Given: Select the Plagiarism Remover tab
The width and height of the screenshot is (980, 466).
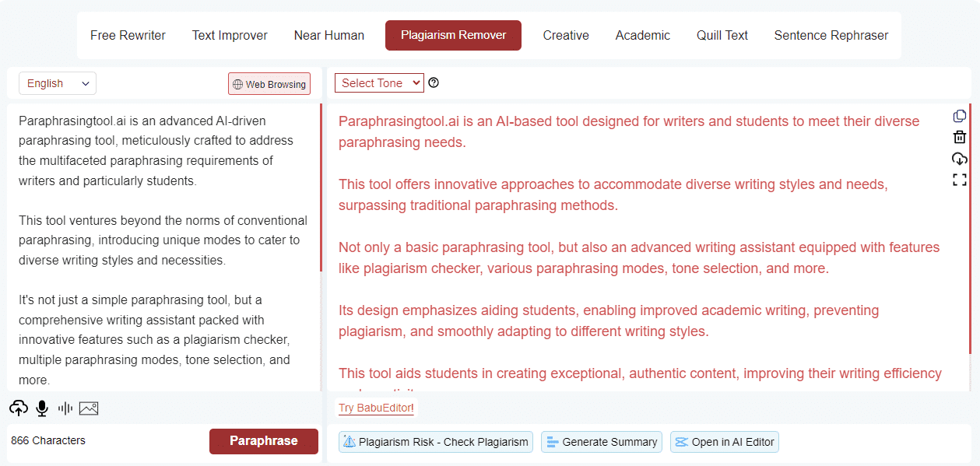Looking at the screenshot, I should click(x=453, y=35).
